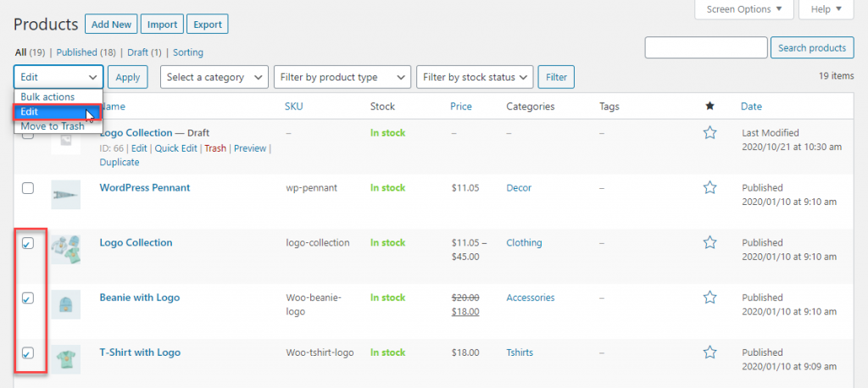Viewport: 868px width, 388px height.
Task: Click the T-Shirt with Logo thumbnail
Action: (65, 359)
